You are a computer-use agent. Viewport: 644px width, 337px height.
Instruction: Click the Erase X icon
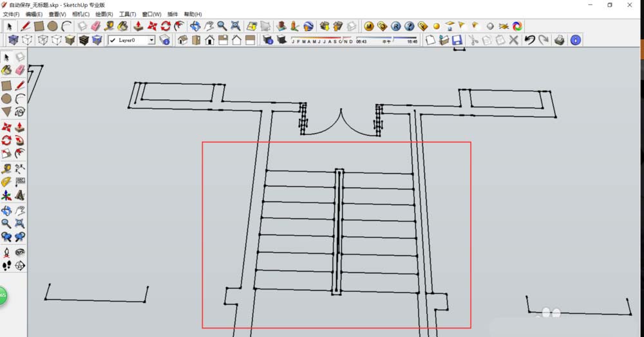click(513, 40)
